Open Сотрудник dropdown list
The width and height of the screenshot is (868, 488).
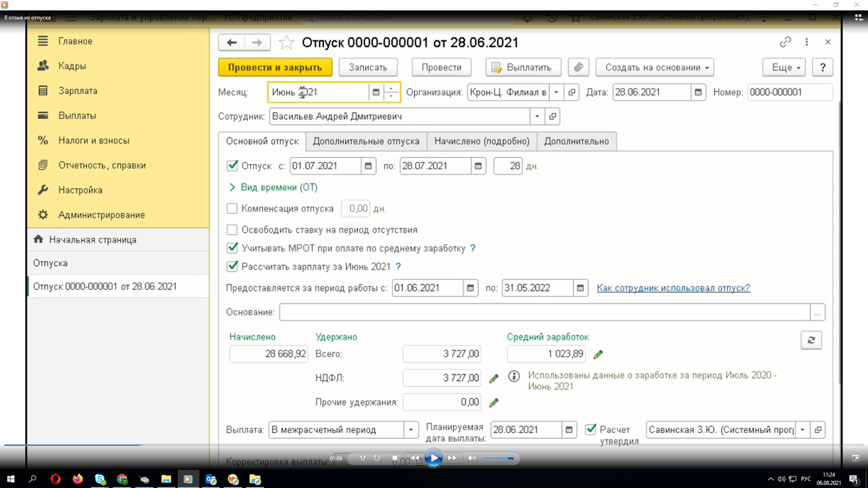[x=537, y=116]
